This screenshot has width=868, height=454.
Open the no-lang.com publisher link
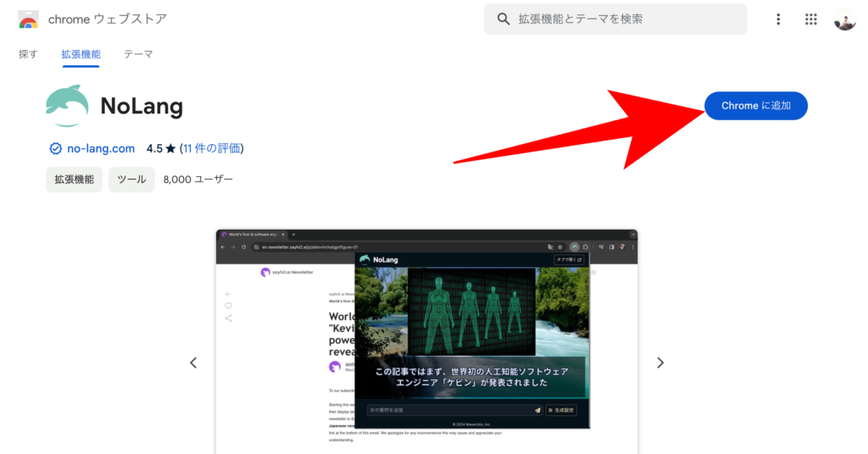coord(101,148)
